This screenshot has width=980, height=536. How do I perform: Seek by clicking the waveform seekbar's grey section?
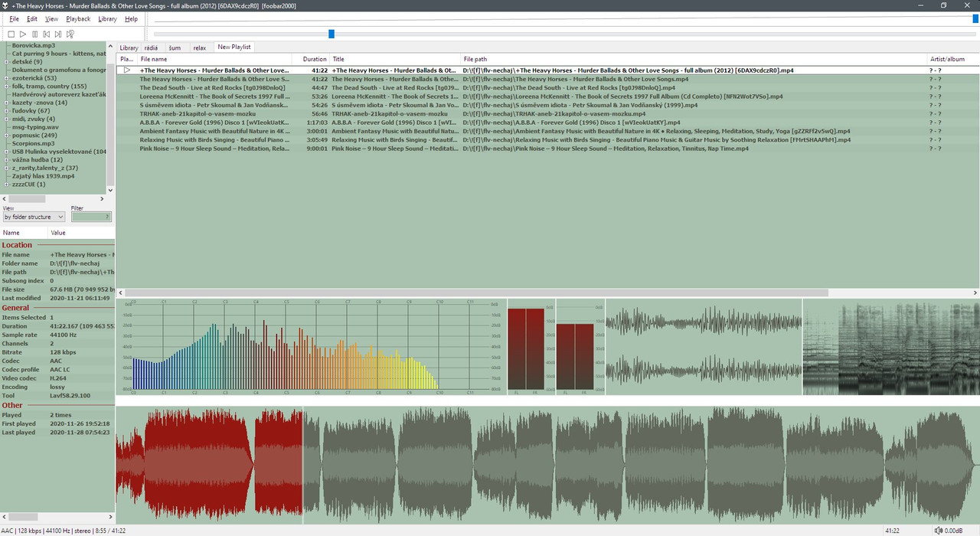pyautogui.click(x=642, y=466)
